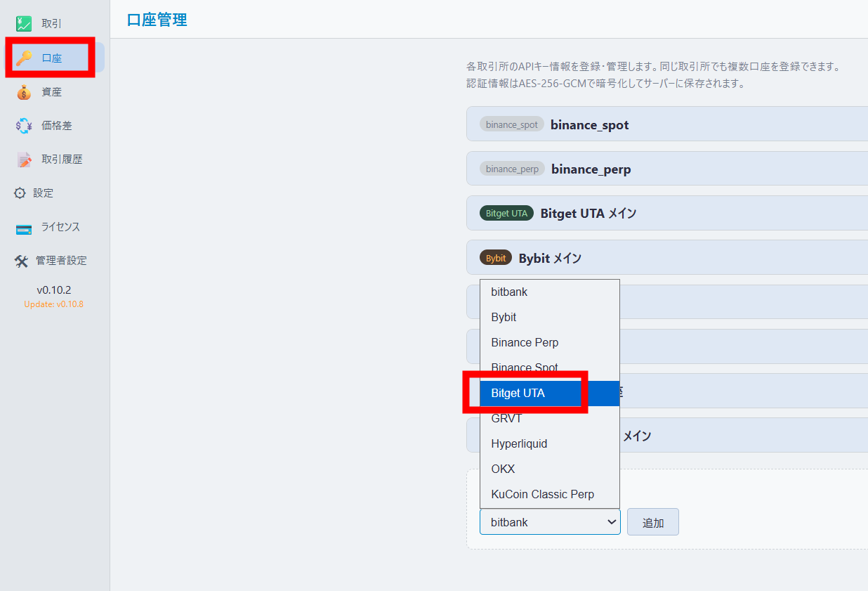Click the credit card ライセンス icon
This screenshot has height=591, width=868.
tap(24, 228)
